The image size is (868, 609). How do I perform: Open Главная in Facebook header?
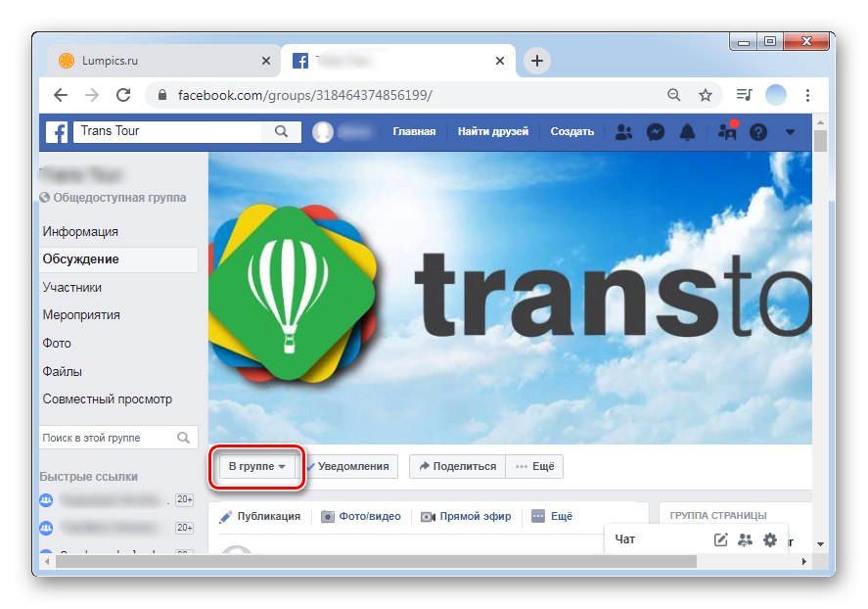coord(414,132)
